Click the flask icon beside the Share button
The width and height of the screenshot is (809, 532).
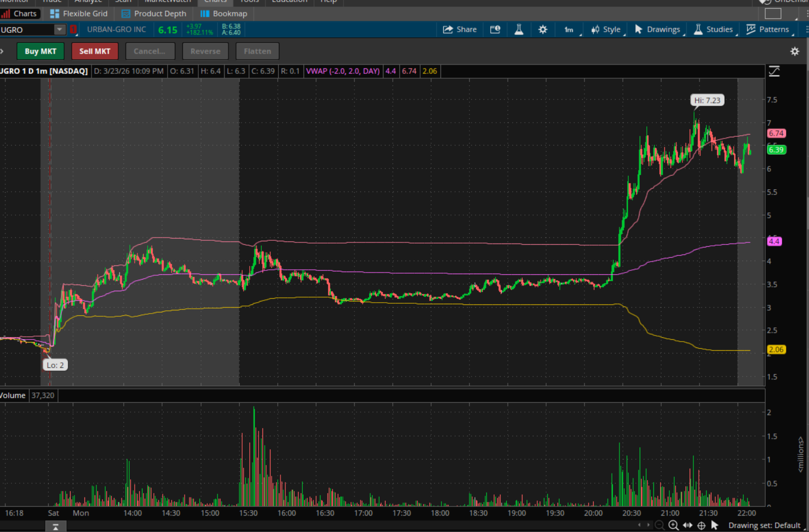(x=519, y=30)
